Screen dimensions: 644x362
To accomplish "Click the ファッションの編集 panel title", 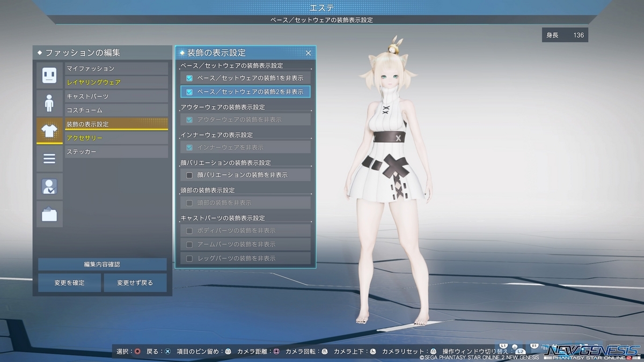I will pyautogui.click(x=82, y=53).
